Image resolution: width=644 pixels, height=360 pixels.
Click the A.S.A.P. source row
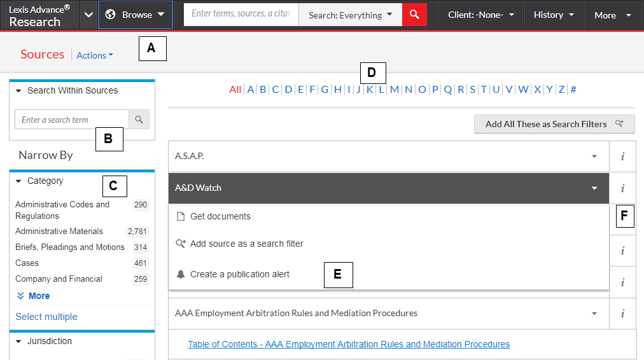coord(389,156)
